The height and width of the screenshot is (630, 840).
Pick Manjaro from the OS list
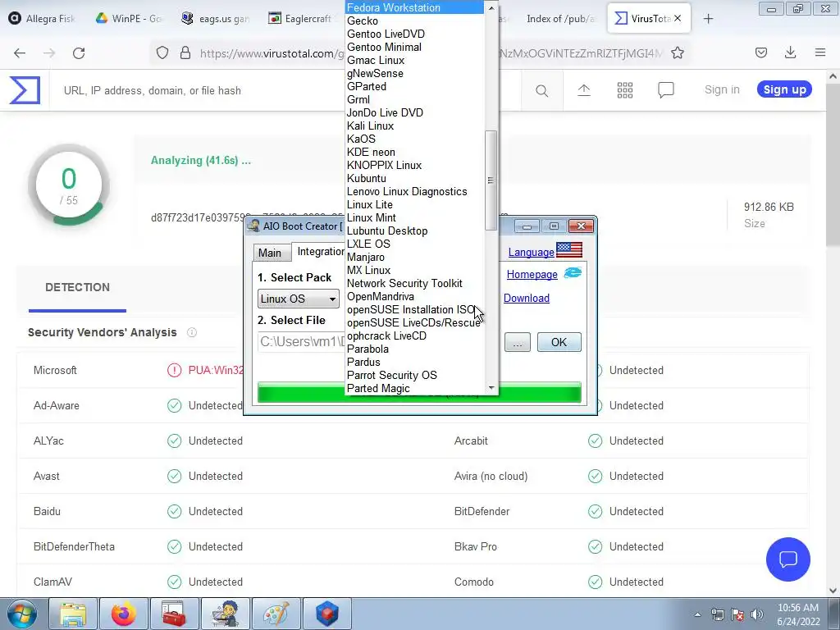(x=414, y=257)
